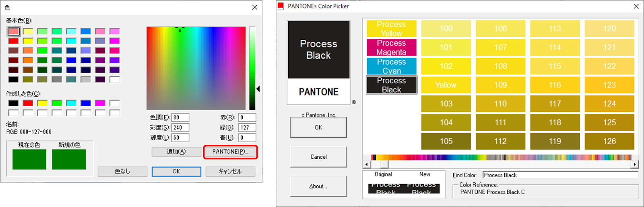
Task: Select the PANTONE Yellow swatch
Action: click(446, 85)
